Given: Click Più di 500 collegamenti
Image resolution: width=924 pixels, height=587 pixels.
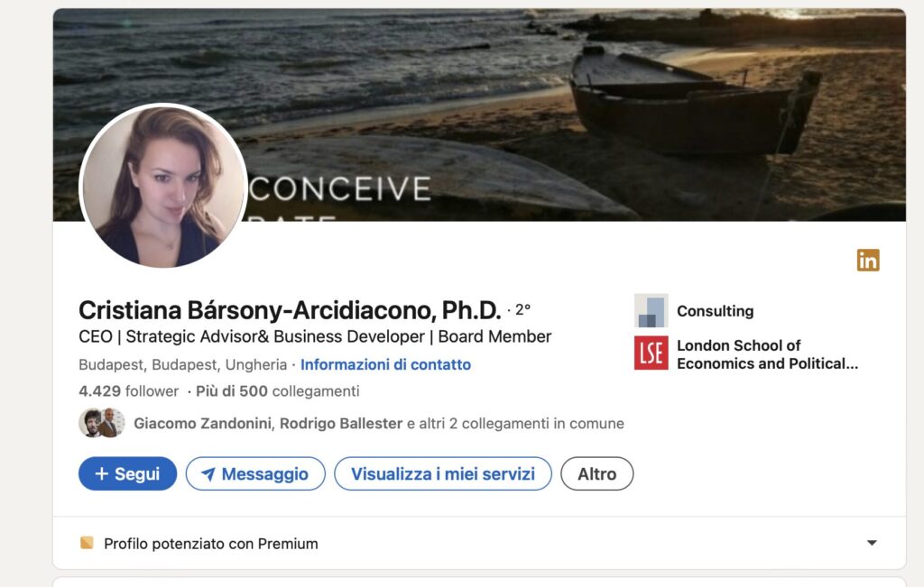Looking at the screenshot, I should [278, 391].
